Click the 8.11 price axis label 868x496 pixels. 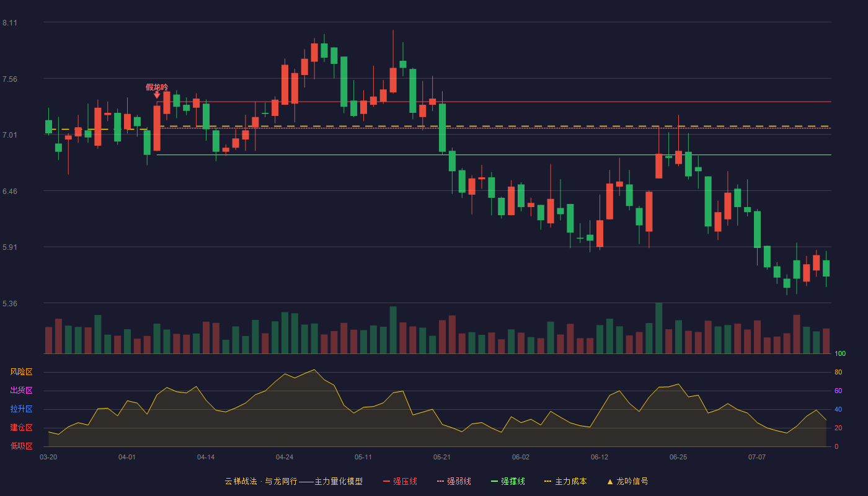tap(10, 23)
